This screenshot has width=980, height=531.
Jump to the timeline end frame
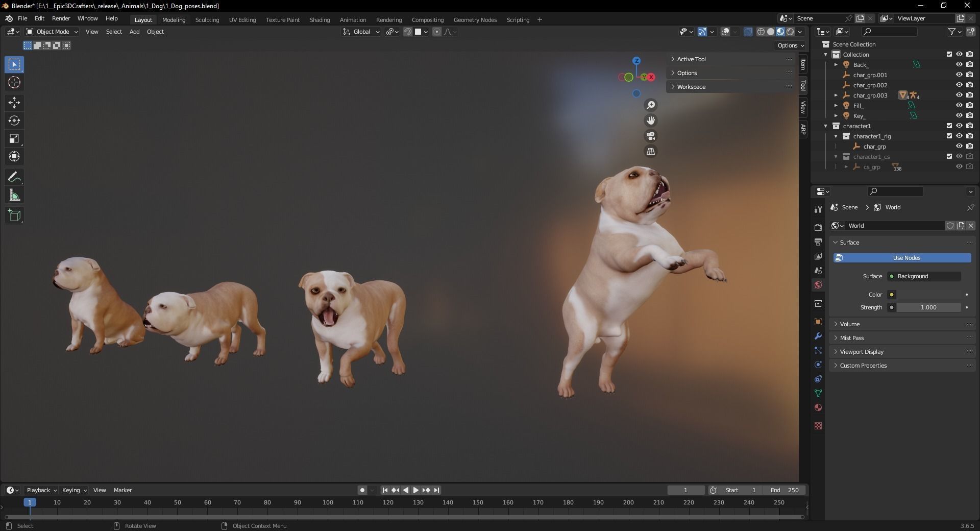coord(436,490)
